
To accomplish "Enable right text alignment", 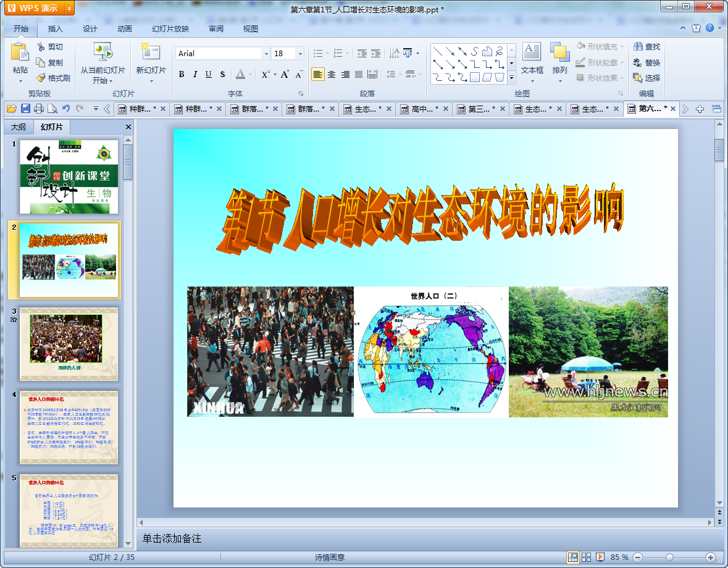I will (345, 74).
